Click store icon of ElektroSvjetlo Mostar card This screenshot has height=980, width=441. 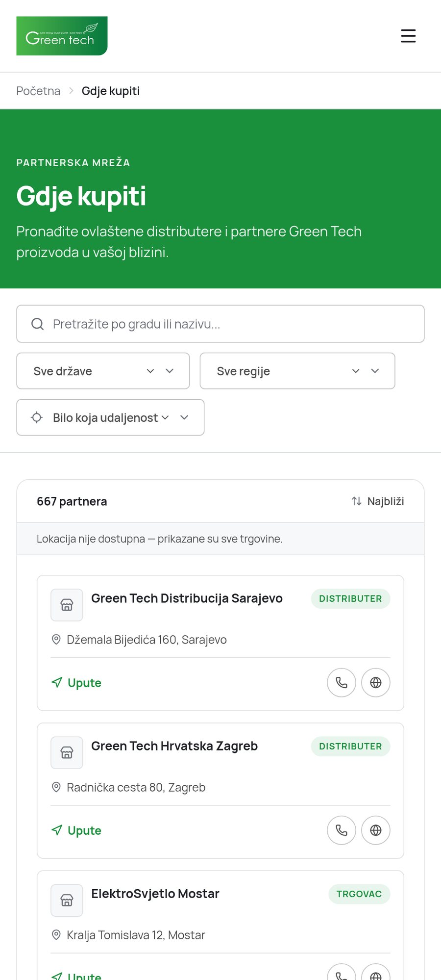pyautogui.click(x=67, y=900)
